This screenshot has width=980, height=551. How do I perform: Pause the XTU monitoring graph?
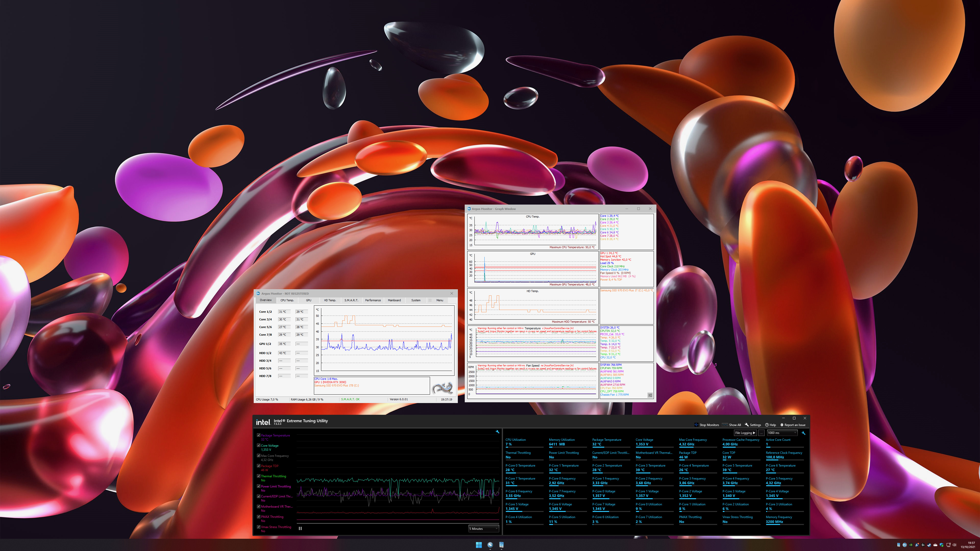pos(300,528)
